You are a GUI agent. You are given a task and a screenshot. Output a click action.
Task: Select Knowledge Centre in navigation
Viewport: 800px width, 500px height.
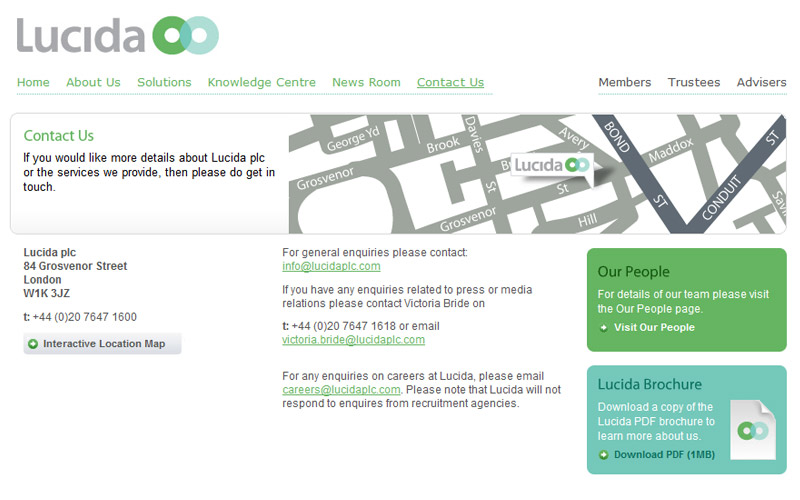tap(262, 83)
